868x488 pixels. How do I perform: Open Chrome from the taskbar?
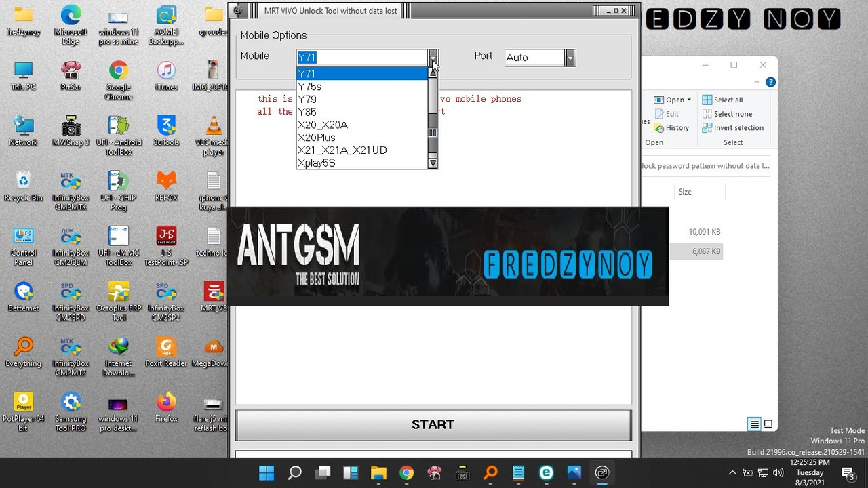pyautogui.click(x=406, y=473)
